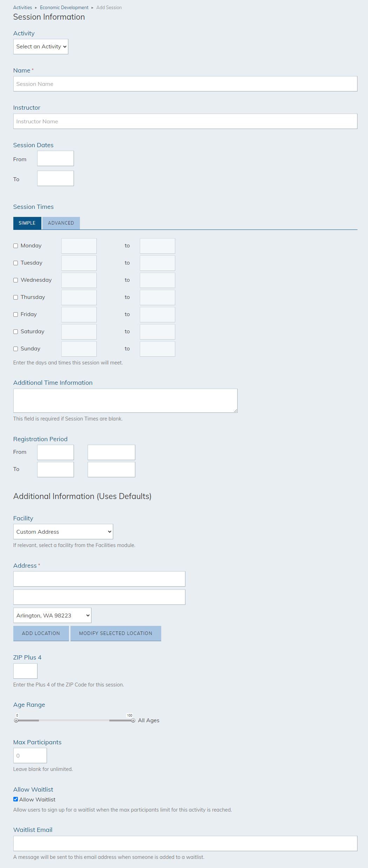The image size is (368, 868).
Task: Switch to the Advanced tab
Action: [61, 223]
